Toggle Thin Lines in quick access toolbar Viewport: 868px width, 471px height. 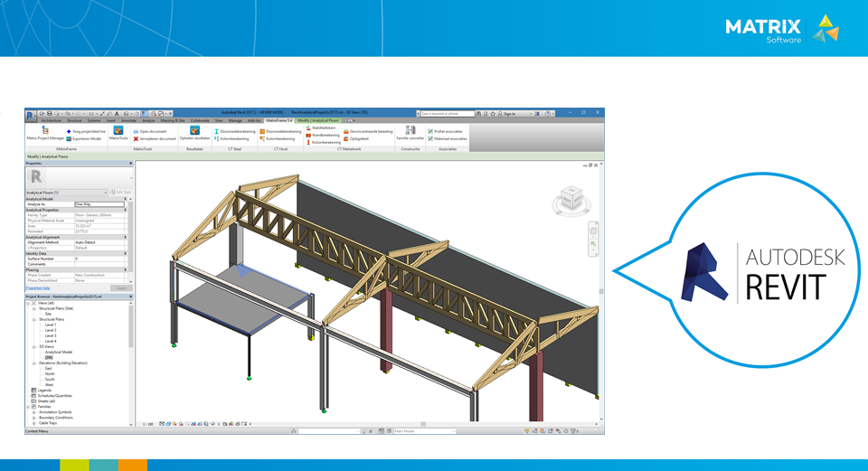(144, 114)
